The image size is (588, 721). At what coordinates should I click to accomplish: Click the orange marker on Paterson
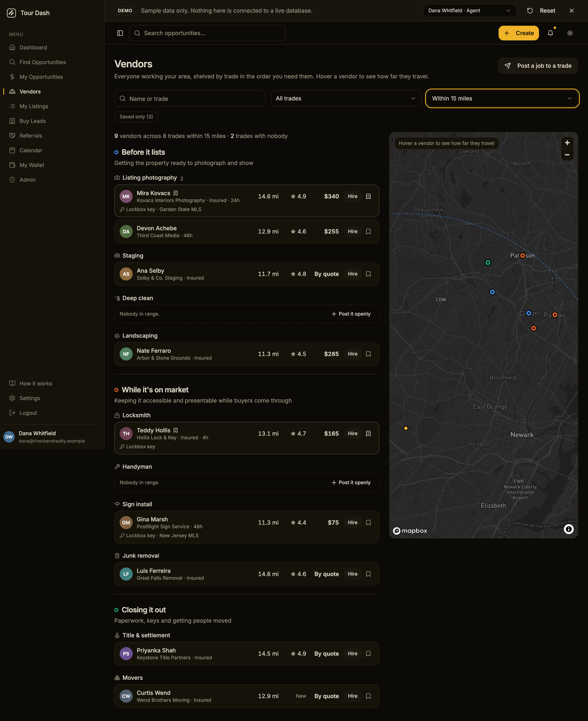click(523, 255)
